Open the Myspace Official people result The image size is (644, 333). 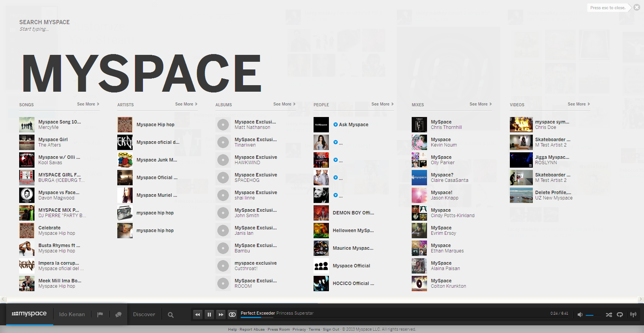coord(352,266)
